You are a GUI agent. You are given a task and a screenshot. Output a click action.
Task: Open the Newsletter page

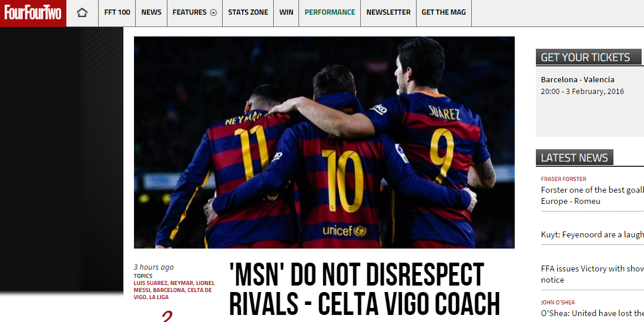click(x=388, y=12)
